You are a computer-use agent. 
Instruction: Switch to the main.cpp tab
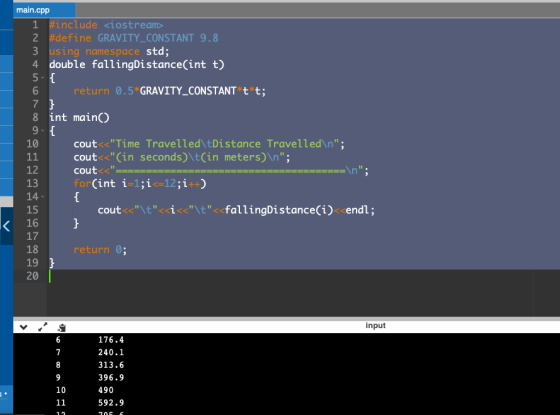point(44,10)
